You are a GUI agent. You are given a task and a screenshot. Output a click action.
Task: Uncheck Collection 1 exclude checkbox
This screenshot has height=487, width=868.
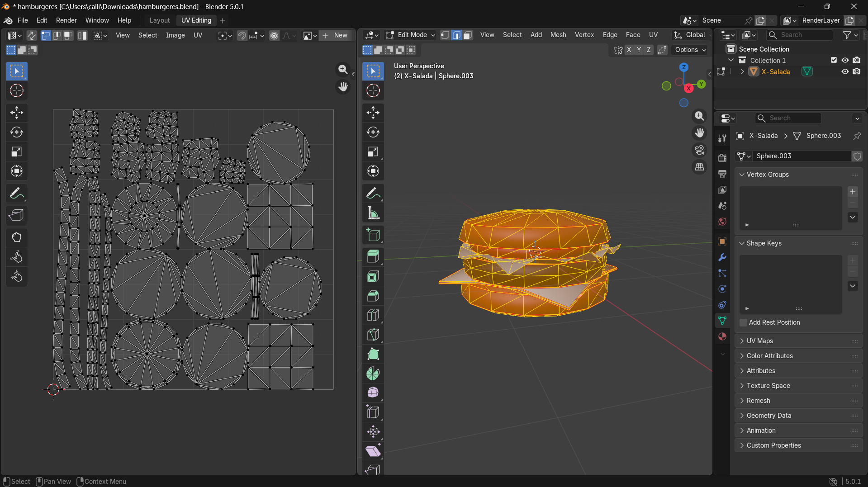pos(834,60)
